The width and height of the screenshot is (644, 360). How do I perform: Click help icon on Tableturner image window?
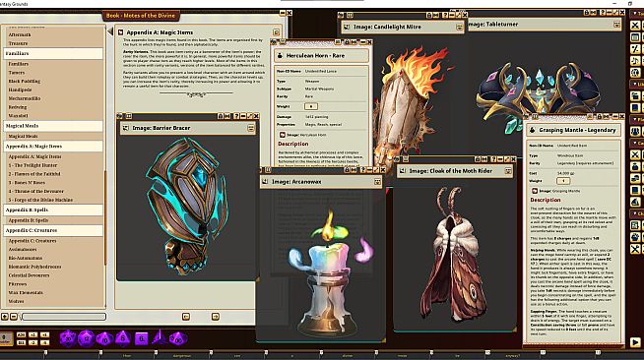coord(602,13)
